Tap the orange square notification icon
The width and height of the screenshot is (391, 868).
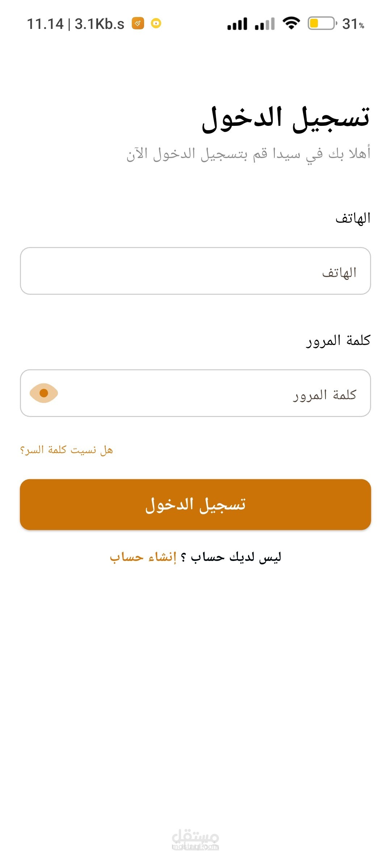pos(138,24)
